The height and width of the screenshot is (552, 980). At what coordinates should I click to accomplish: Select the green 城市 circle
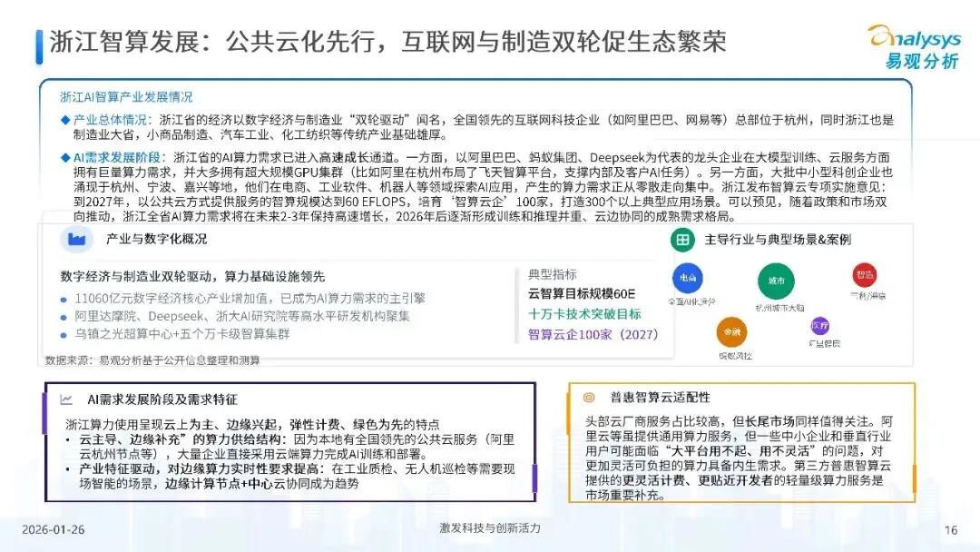776,281
